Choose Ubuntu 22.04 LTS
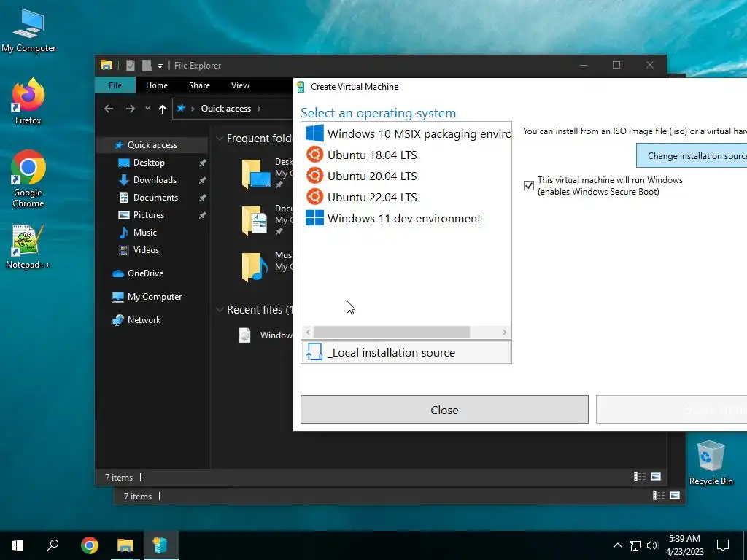747x560 pixels. 407,197
